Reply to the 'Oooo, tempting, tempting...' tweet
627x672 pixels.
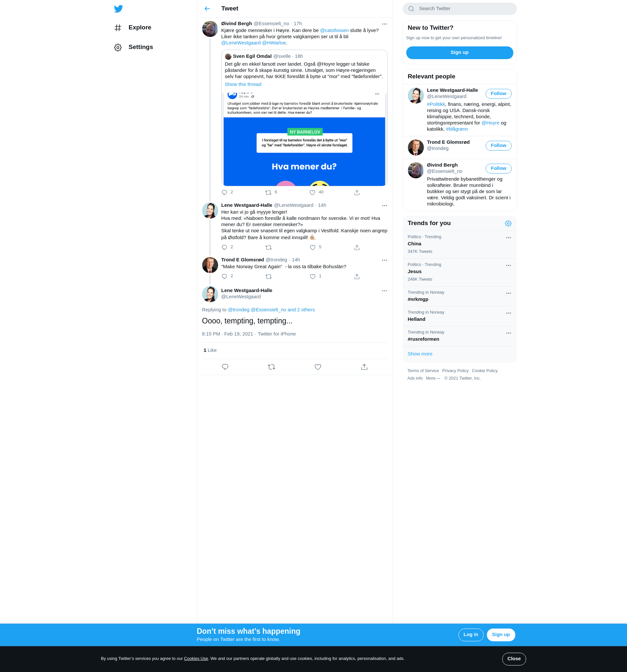[225, 367]
